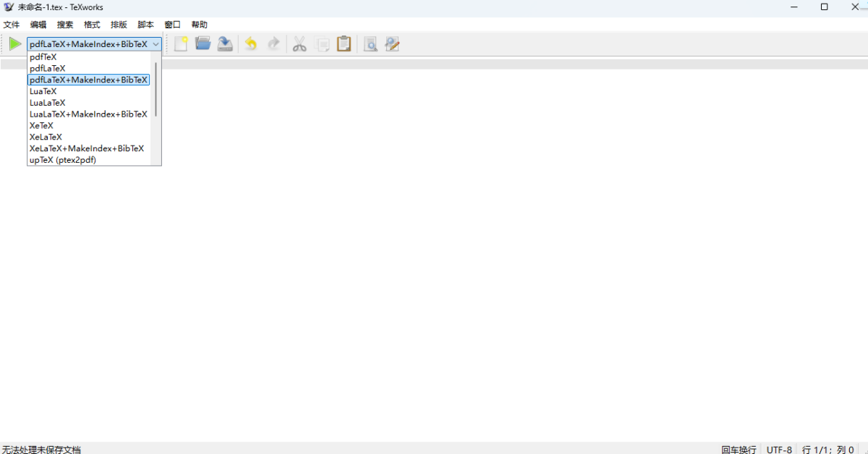Create a new document with toolbar icon
Image resolution: width=868 pixels, height=454 pixels.
click(x=181, y=44)
